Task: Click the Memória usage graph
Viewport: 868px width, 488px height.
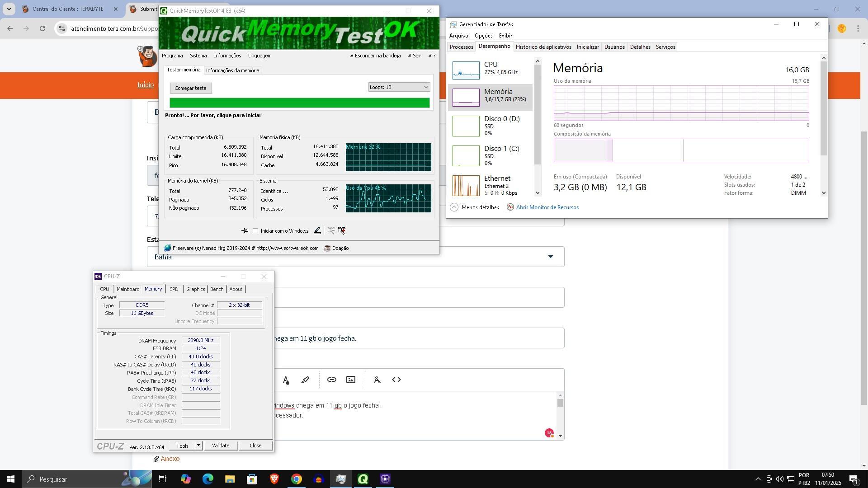Action: point(681,103)
